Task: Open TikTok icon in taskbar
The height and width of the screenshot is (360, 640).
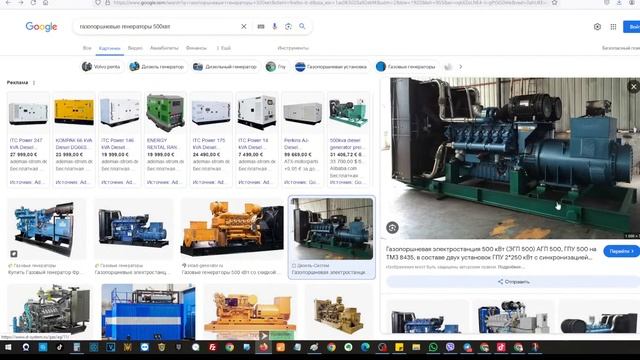Action: click(60, 347)
